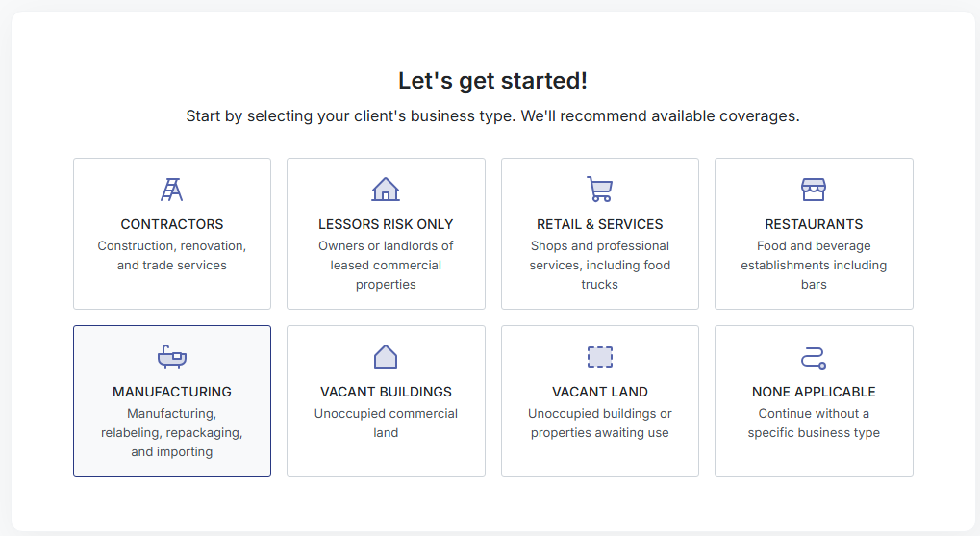
Task: Click the Vacant Buildings pentagon house icon
Action: [386, 357]
